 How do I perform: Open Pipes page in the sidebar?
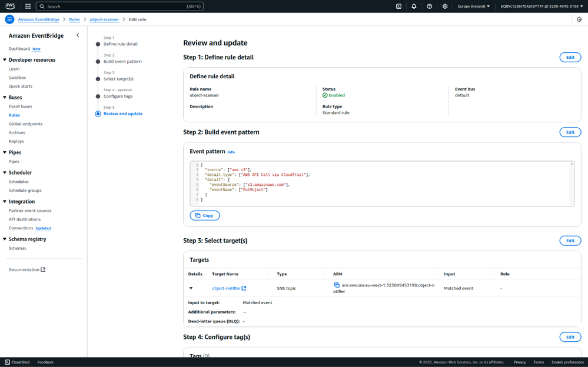point(14,162)
